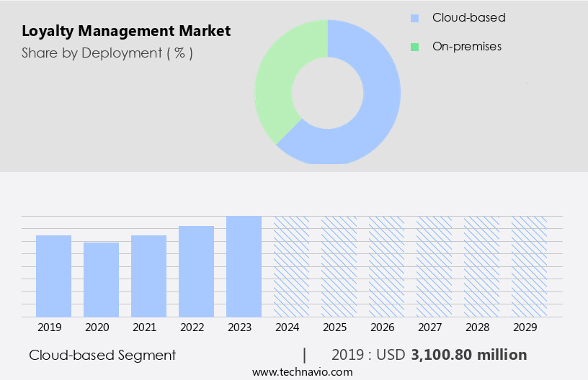Viewport: 588px width, 380px height.
Task: Click the solid bar for 2022
Action: click(196, 271)
